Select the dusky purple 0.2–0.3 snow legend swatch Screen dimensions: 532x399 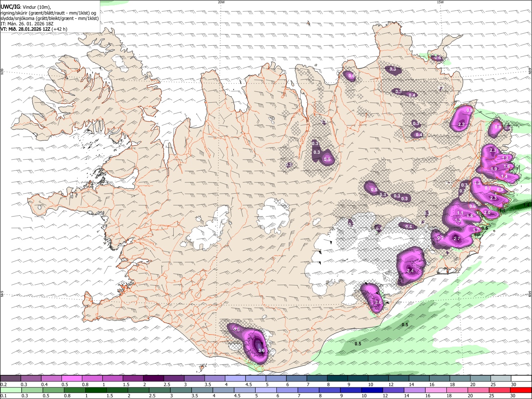[11, 378]
